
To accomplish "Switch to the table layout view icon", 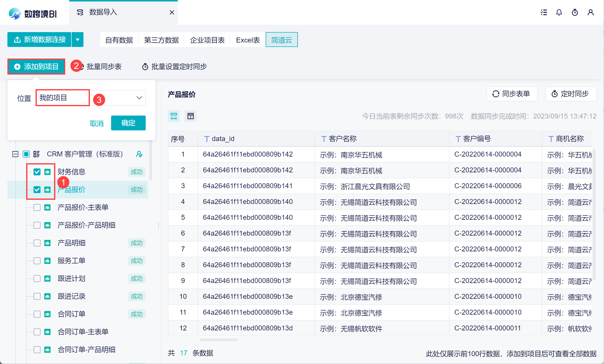I will pyautogui.click(x=191, y=116).
